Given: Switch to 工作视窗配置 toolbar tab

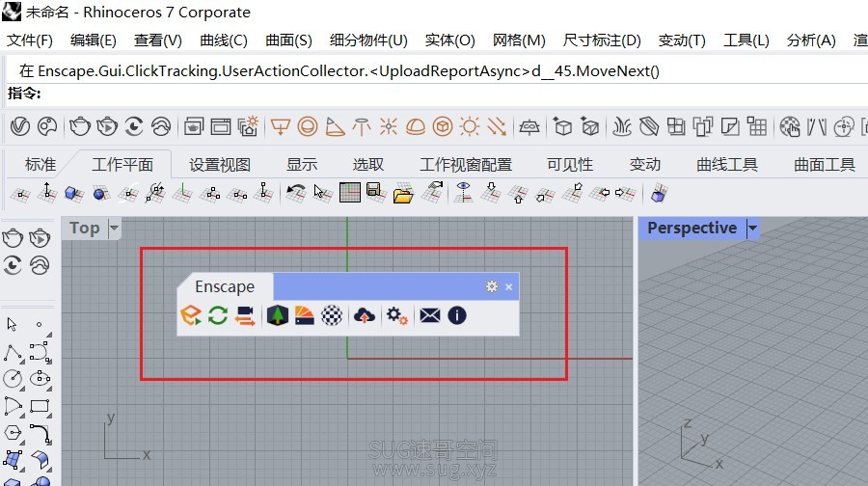Looking at the screenshot, I should point(466,164).
